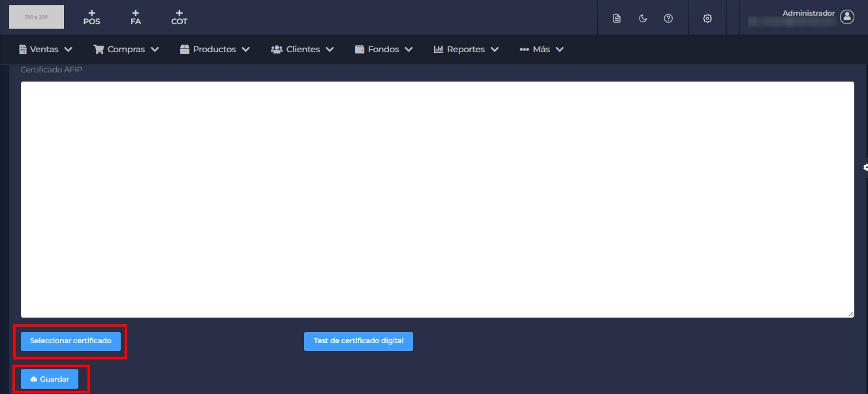Open help via question mark icon

(x=668, y=18)
